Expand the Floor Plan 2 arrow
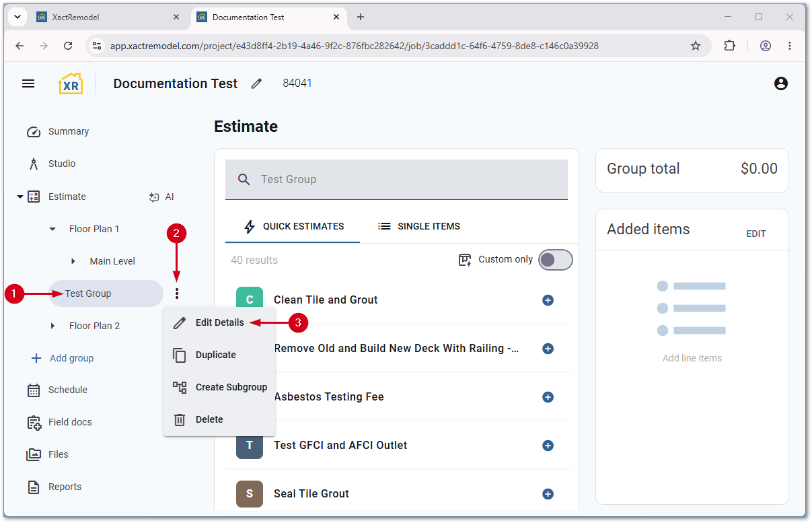Screen dimensions: 812x523 pyautogui.click(x=53, y=326)
